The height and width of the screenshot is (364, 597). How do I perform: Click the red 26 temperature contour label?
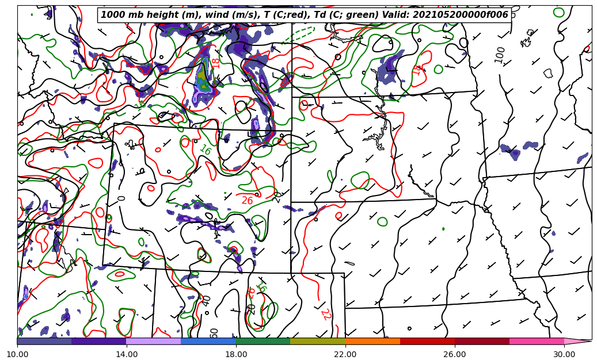click(247, 201)
